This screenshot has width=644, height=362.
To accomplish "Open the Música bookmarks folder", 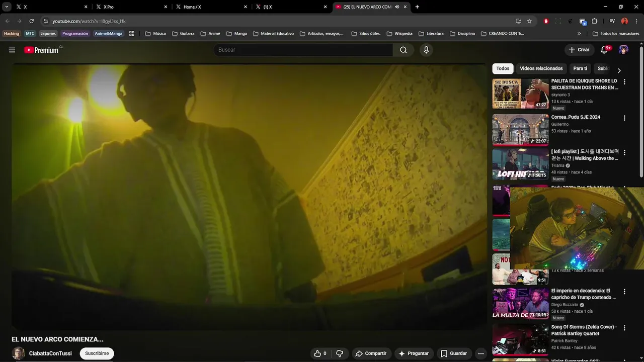I will coord(155,34).
